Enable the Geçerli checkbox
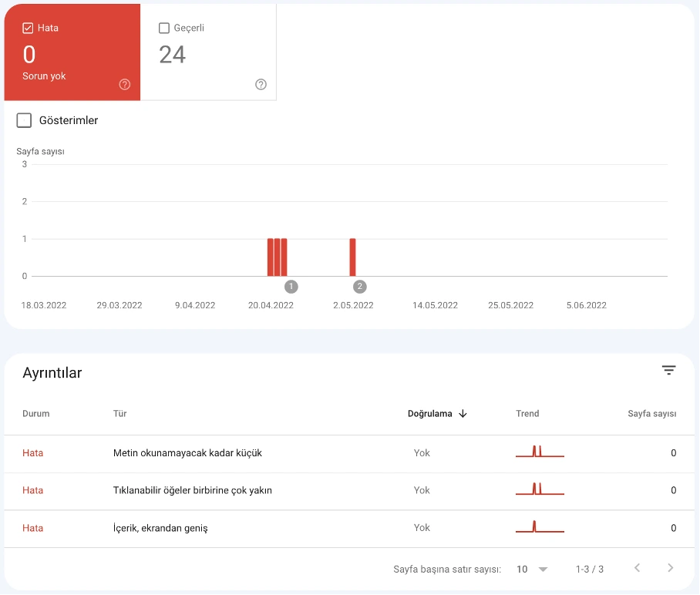This screenshot has height=595, width=700. (164, 28)
